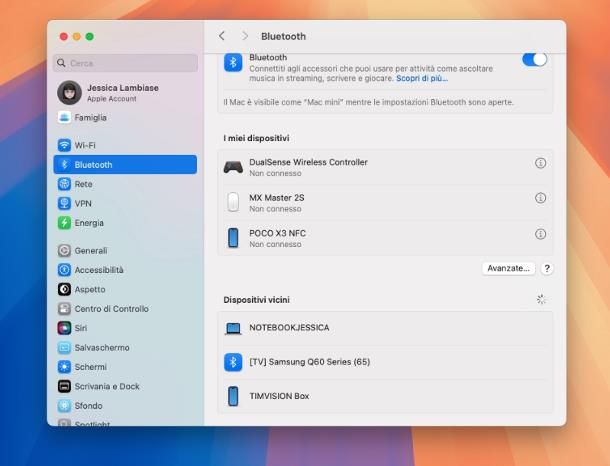Toggle the Bluetooth switch off

534,60
